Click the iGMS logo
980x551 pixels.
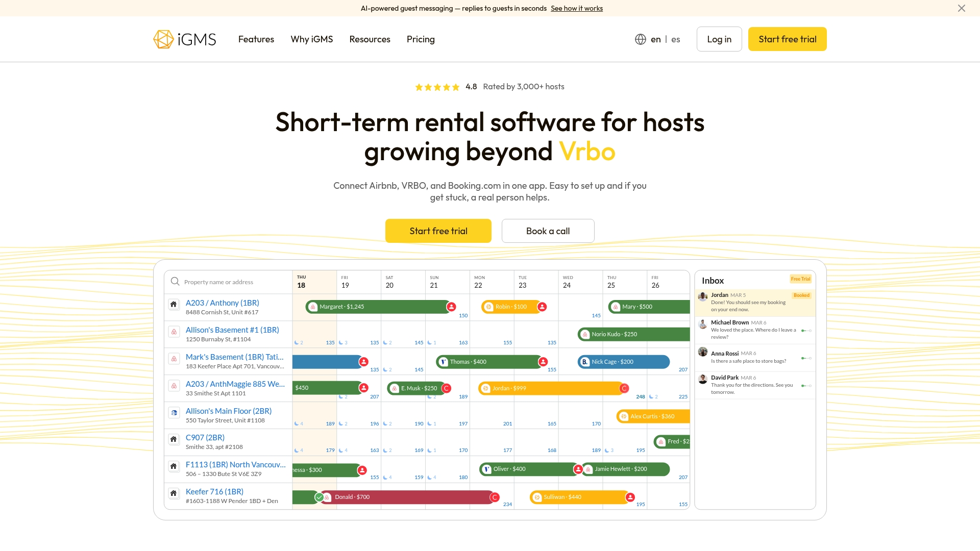pyautogui.click(x=185, y=39)
